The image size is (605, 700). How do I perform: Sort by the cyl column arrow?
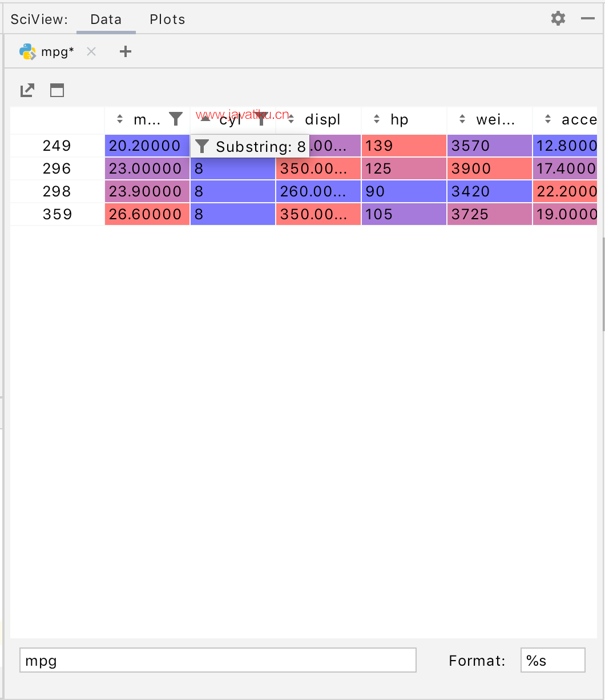[x=205, y=118]
